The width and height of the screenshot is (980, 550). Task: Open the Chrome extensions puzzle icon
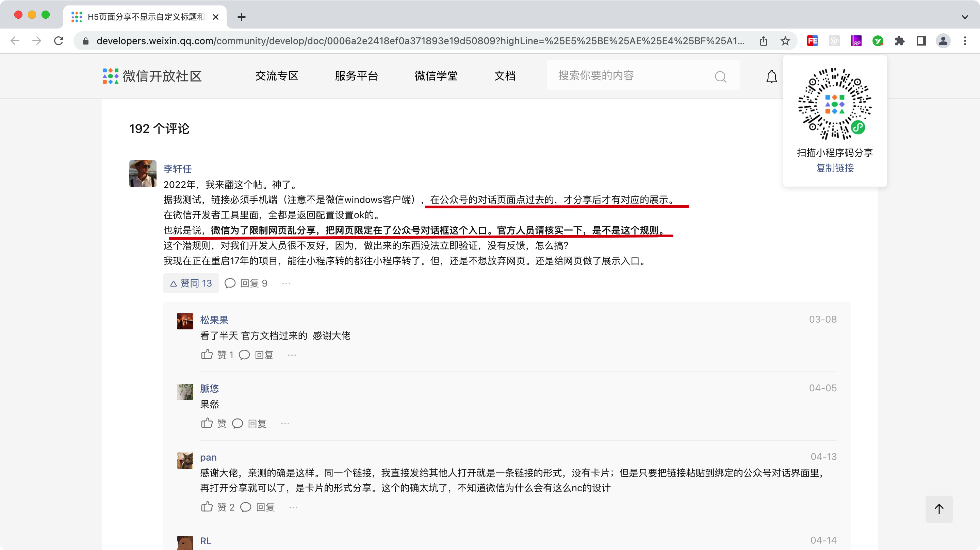pos(899,41)
